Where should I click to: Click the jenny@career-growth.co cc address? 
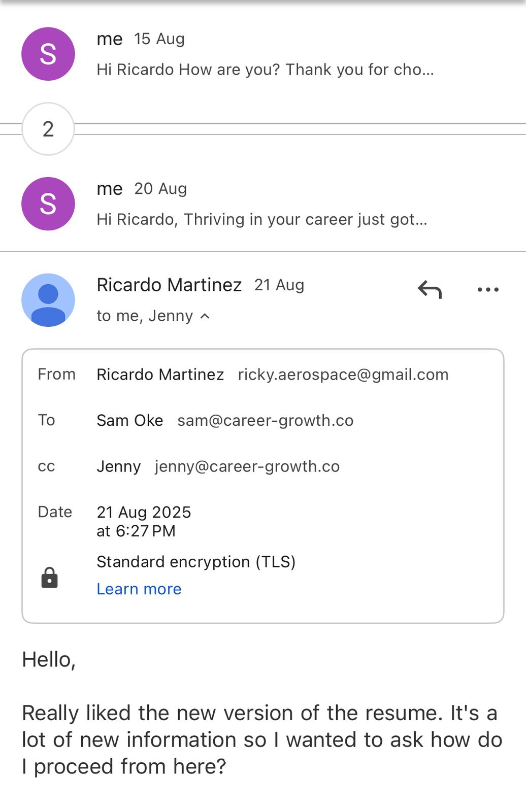[247, 466]
